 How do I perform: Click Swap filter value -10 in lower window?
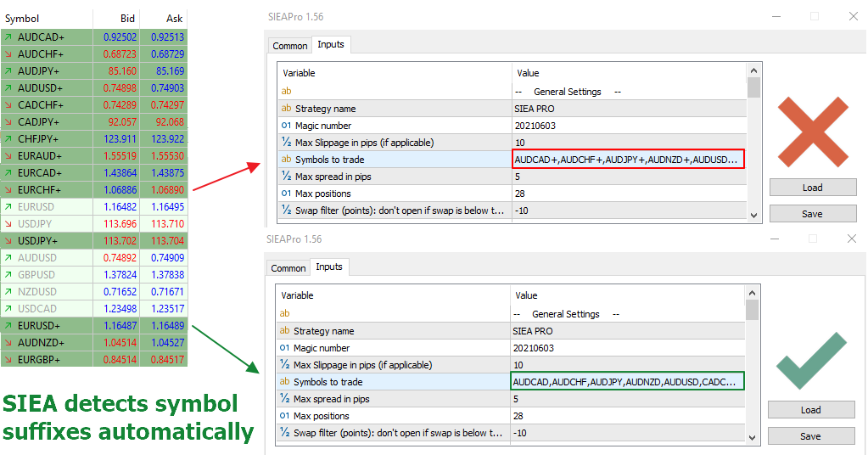point(628,433)
